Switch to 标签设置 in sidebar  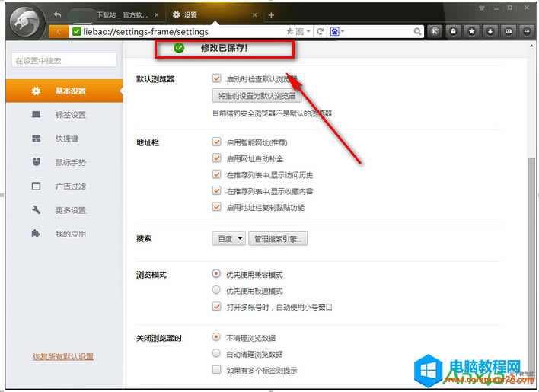[70, 115]
